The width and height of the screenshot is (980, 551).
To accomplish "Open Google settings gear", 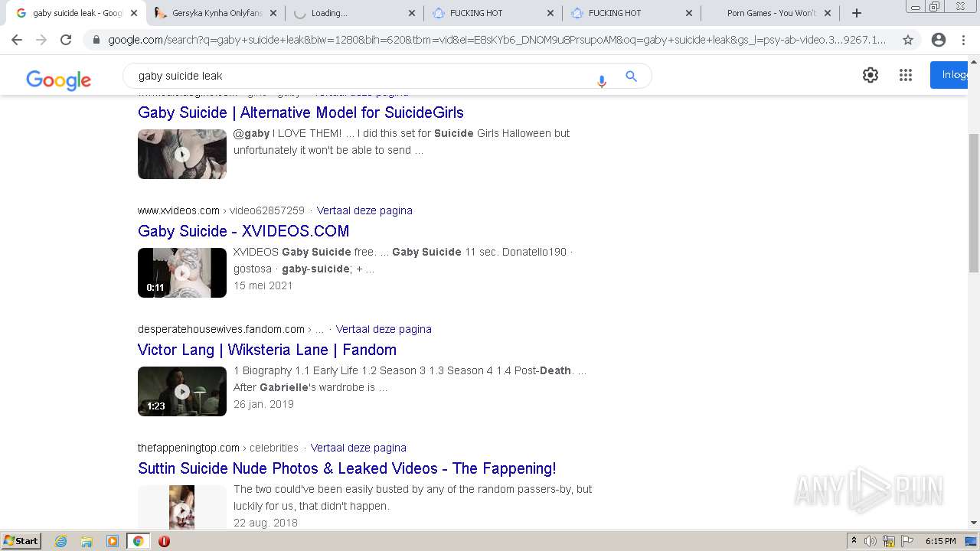I will point(871,75).
